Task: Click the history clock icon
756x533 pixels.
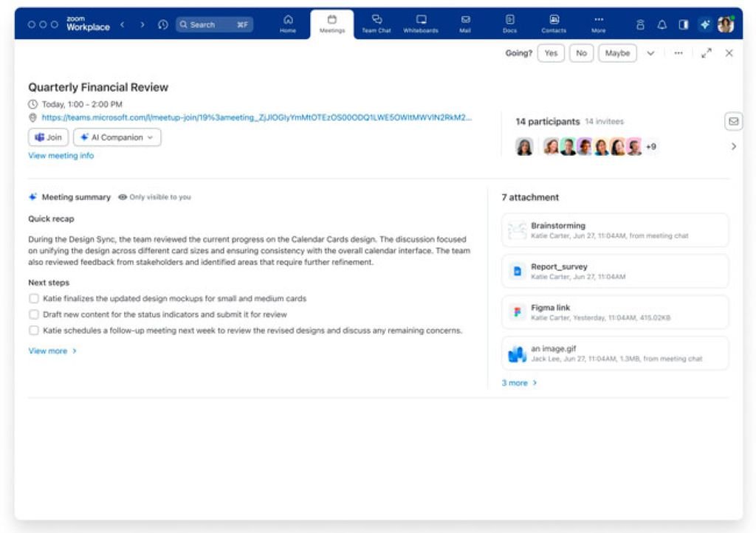Action: pyautogui.click(x=162, y=24)
